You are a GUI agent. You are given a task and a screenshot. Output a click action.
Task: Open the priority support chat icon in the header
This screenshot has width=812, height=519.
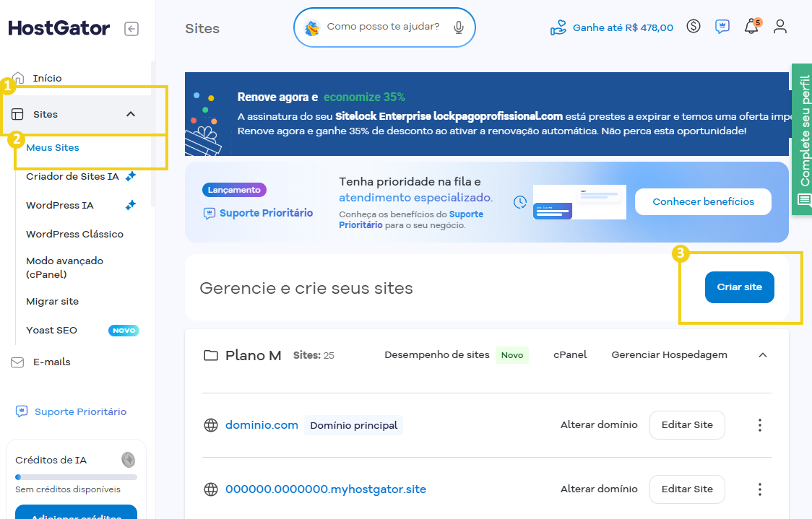point(722,27)
